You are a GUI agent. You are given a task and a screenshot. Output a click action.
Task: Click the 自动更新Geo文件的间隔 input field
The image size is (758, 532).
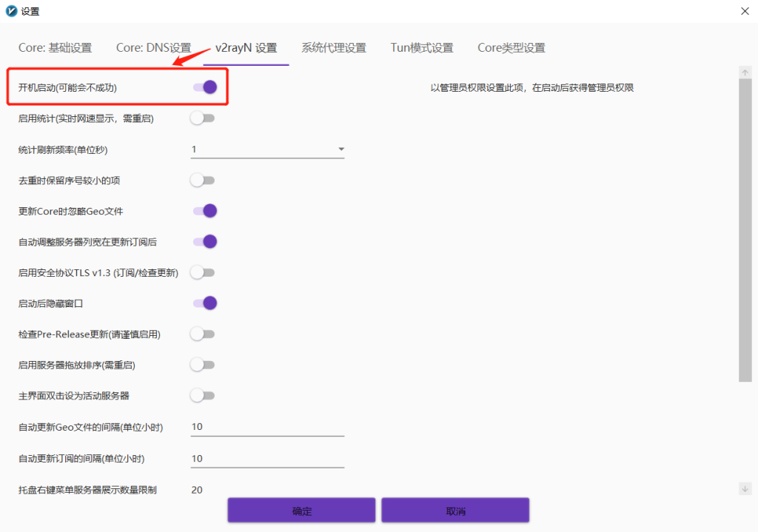pos(267,427)
